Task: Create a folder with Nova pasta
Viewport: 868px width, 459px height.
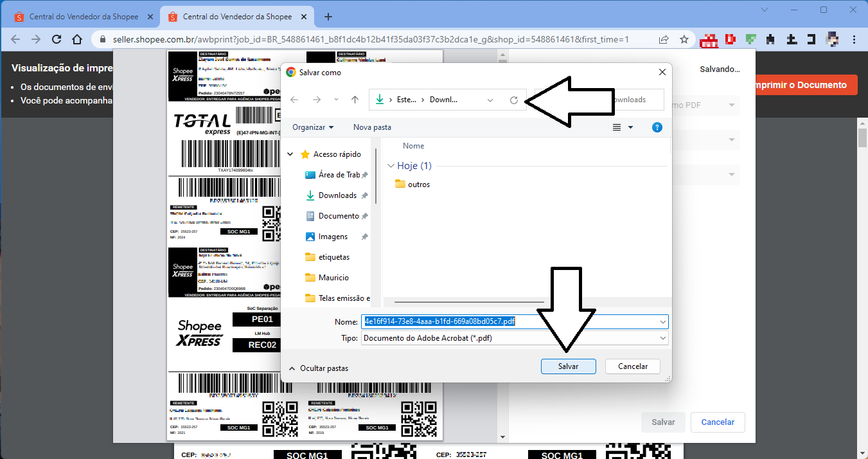Action: [x=372, y=127]
